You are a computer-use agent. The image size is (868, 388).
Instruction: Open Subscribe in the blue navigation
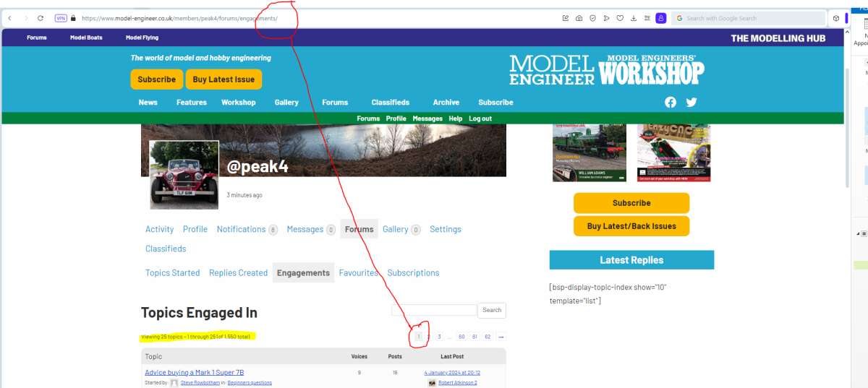(x=495, y=103)
